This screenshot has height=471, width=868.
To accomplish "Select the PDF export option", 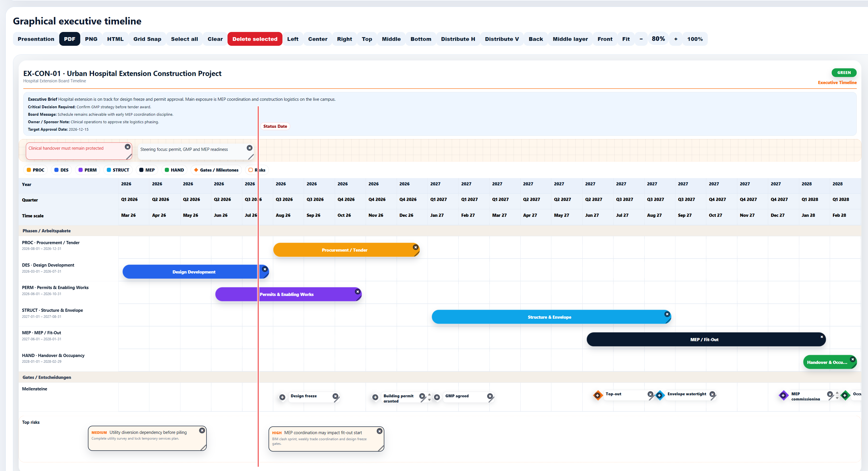I will (x=70, y=39).
